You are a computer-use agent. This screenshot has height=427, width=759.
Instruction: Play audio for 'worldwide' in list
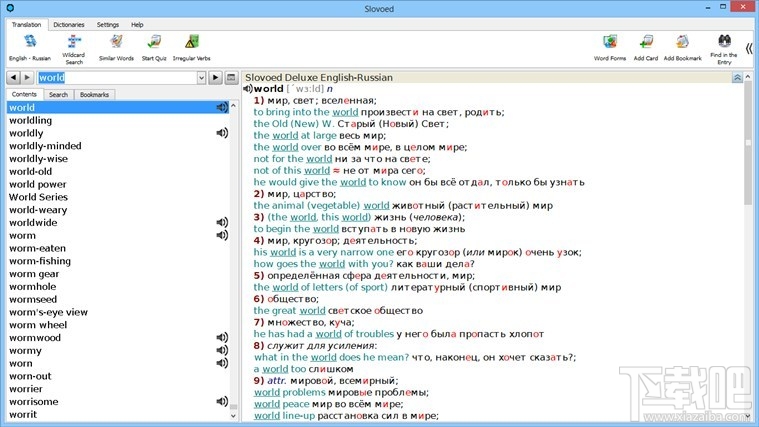click(221, 223)
